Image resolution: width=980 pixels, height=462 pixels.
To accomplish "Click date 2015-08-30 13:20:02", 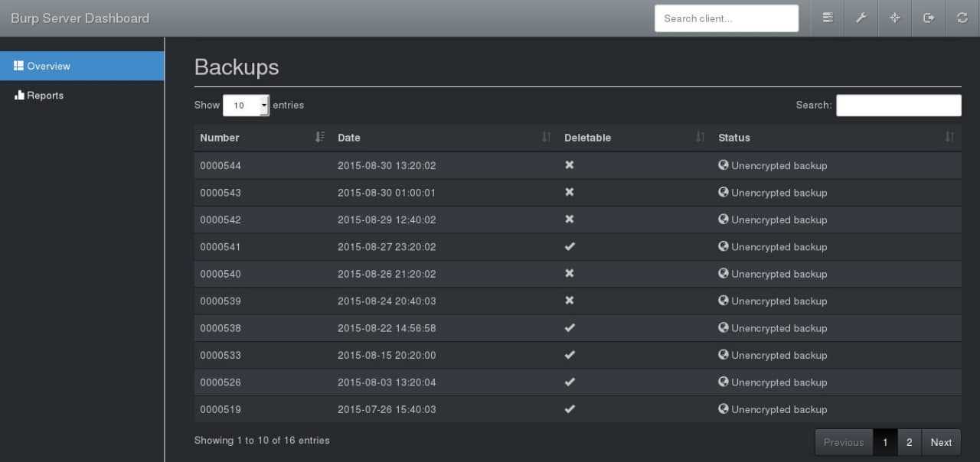I will (387, 165).
